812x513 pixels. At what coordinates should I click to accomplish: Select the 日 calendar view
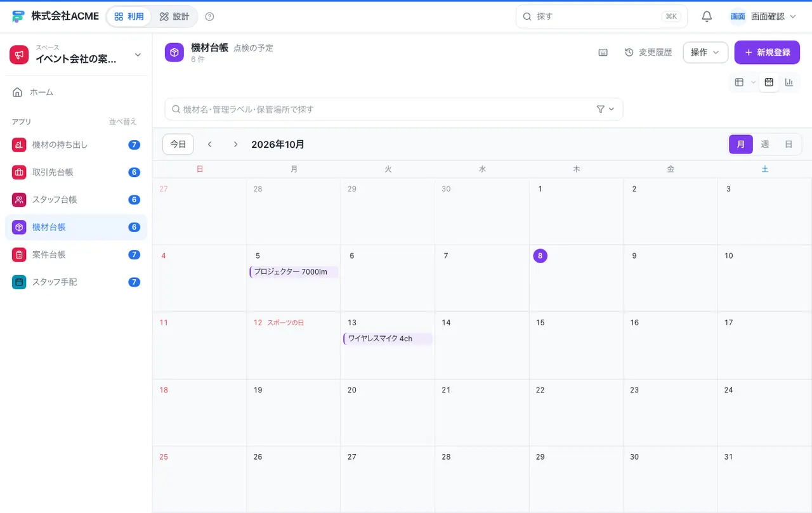click(789, 145)
